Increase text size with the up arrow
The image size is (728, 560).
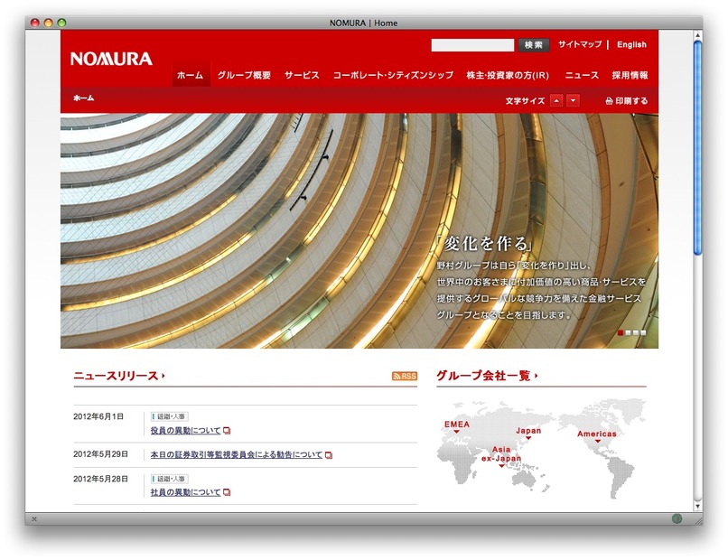tap(556, 100)
